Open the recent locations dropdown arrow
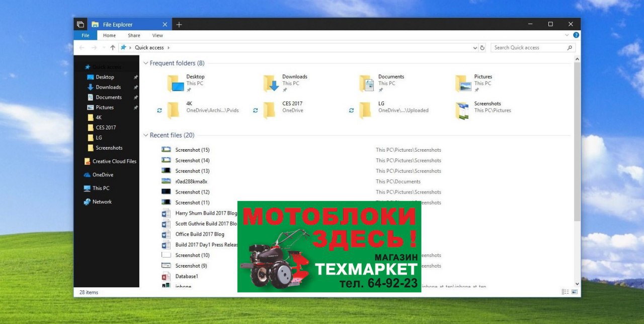Screen dimensions: 644x324 (104, 47)
